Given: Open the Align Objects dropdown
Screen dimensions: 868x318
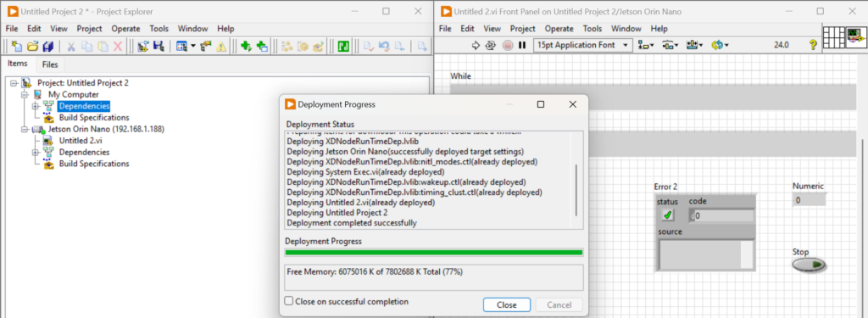Looking at the screenshot, I should 645,46.
